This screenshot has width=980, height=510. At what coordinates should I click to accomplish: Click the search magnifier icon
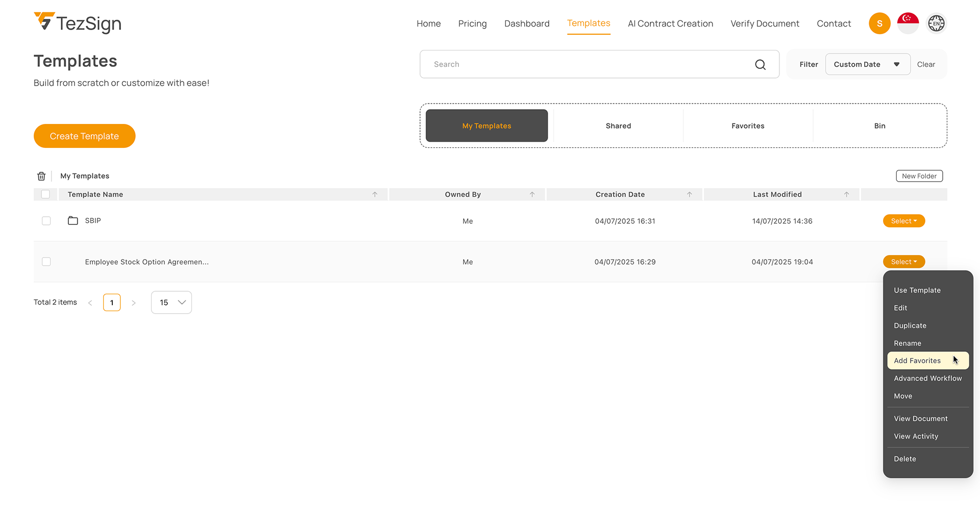point(760,65)
